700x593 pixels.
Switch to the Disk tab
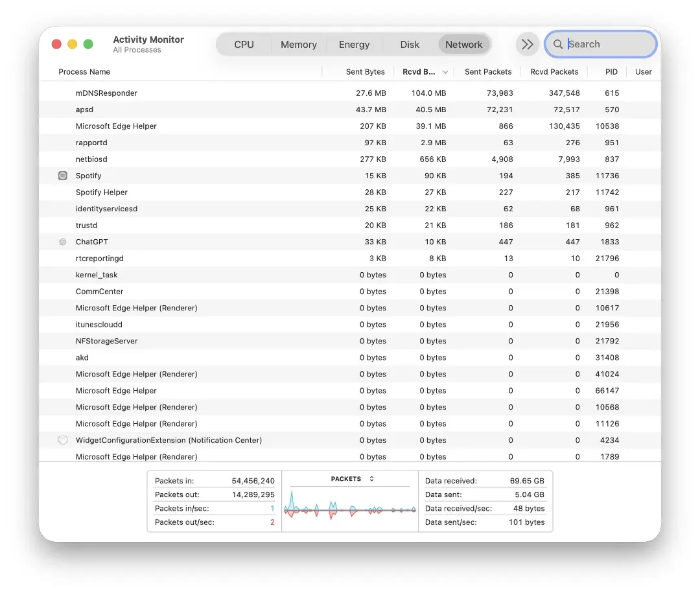(410, 44)
